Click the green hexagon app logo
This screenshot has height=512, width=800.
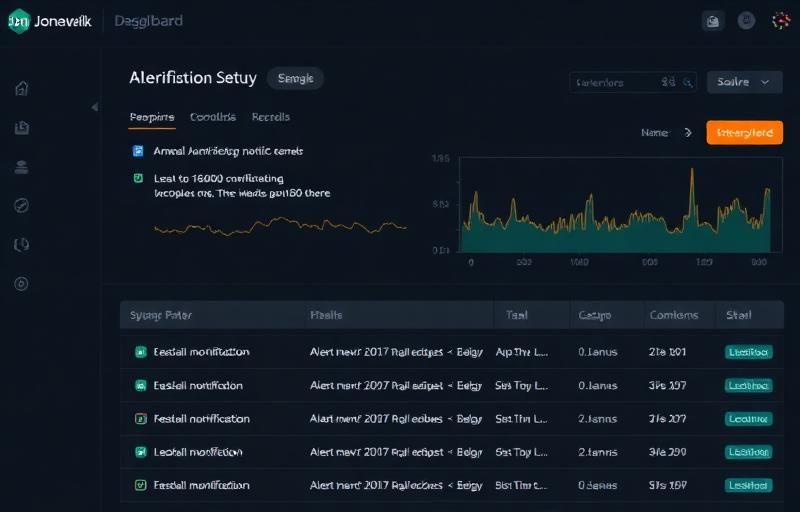(18, 21)
